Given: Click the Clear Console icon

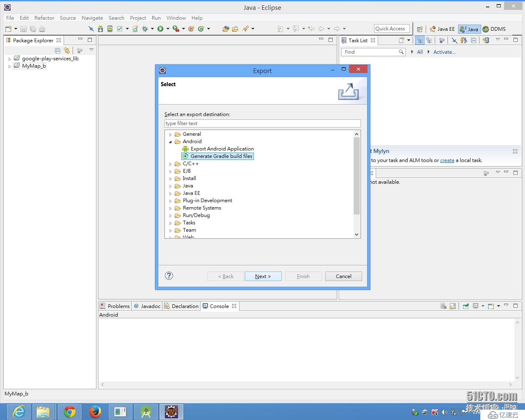Looking at the screenshot, I should coord(443,306).
